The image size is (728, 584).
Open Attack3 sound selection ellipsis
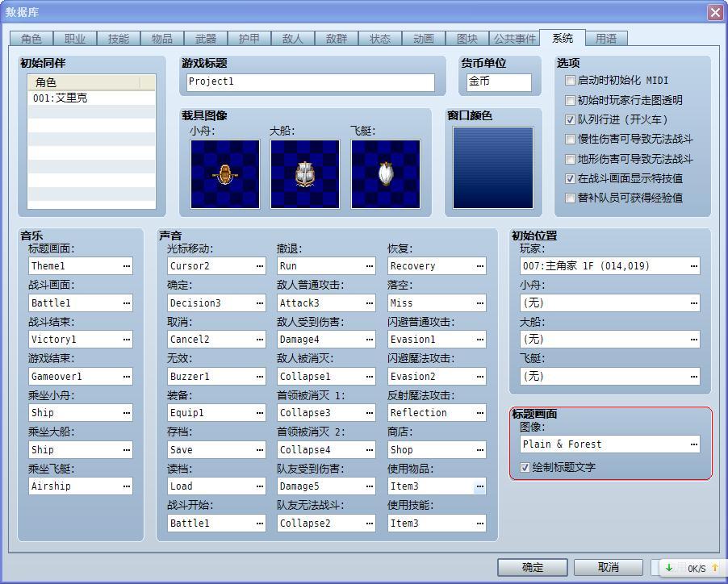tap(369, 303)
